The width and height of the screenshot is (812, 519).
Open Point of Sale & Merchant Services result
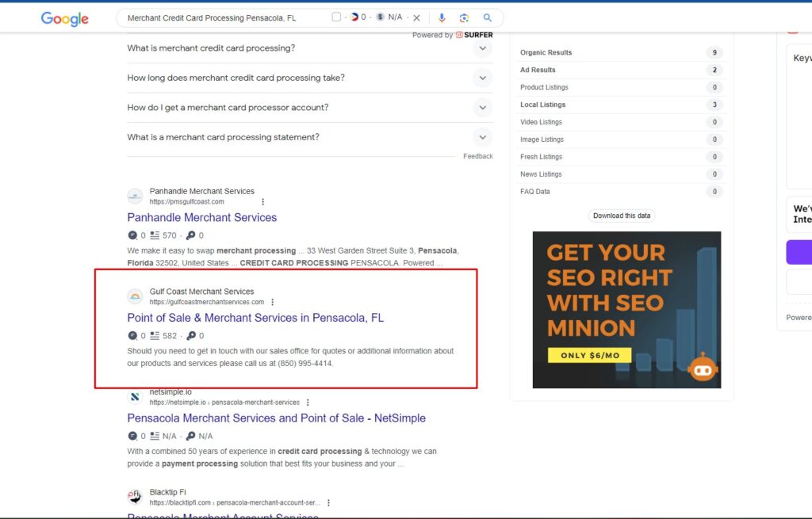[256, 318]
